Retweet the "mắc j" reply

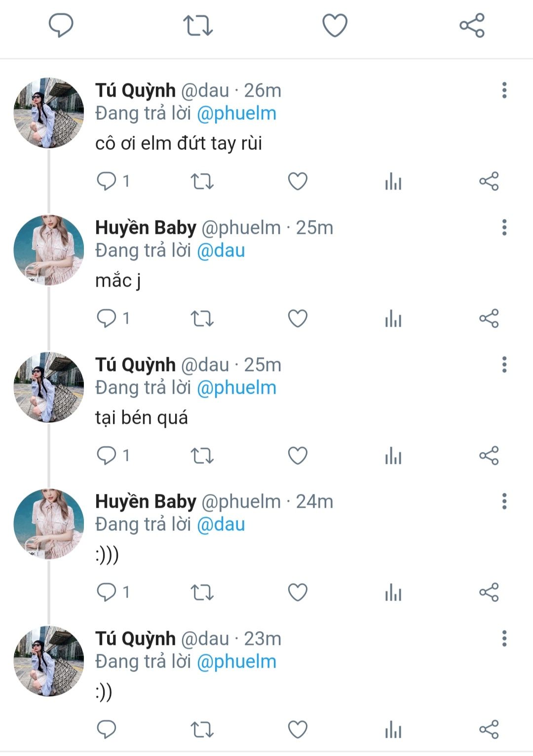pos(202,319)
